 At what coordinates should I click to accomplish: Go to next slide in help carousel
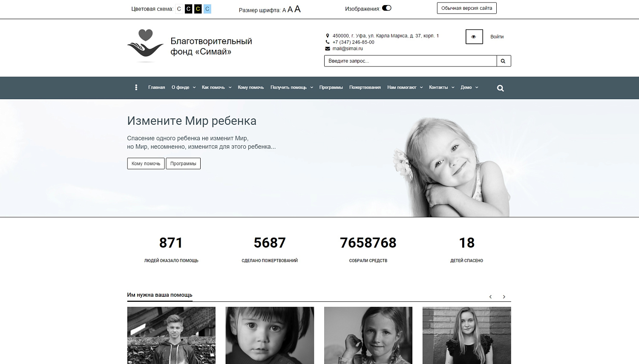[504, 297]
